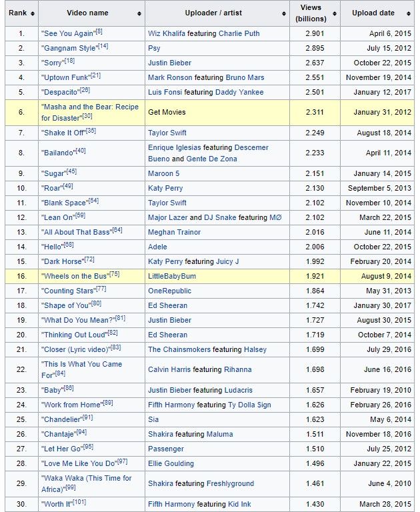Follow the Adele link
The image size is (420, 512).
157,247
